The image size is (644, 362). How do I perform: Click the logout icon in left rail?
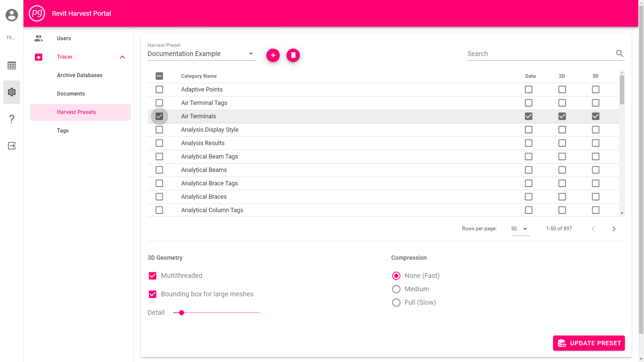pyautogui.click(x=12, y=146)
